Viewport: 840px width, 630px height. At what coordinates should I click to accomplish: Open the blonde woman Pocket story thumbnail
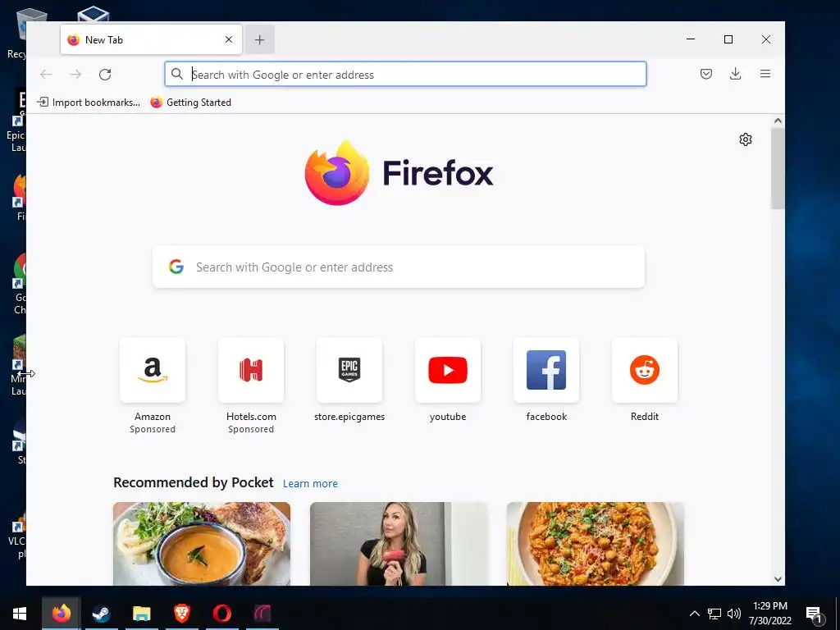[x=399, y=544]
